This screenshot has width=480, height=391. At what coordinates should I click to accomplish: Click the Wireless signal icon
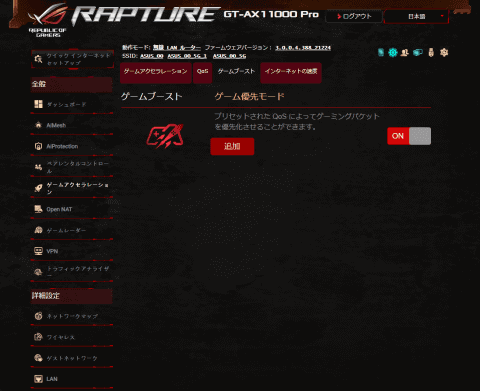[38, 337]
